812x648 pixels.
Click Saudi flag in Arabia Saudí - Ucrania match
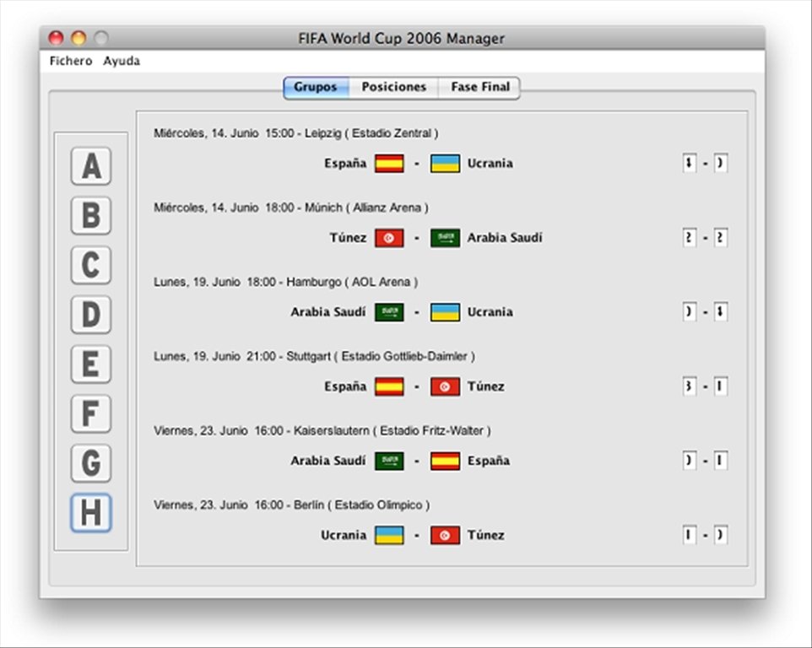click(389, 312)
